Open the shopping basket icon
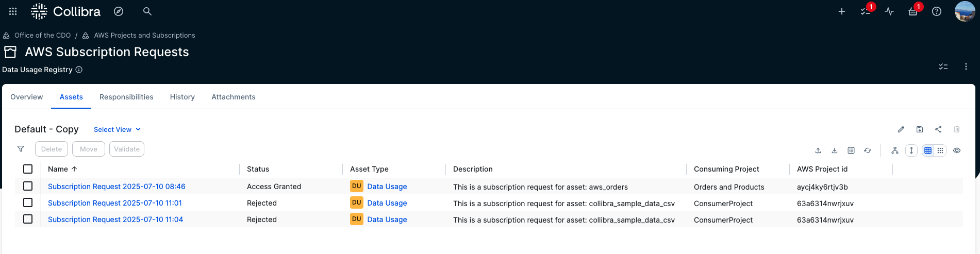Image resolution: width=980 pixels, height=254 pixels. point(912,11)
